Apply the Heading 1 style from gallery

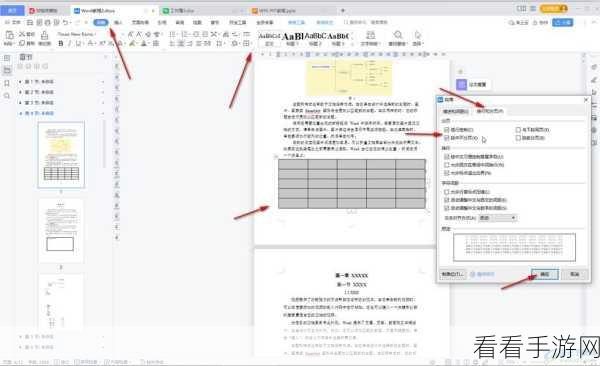pos(293,39)
